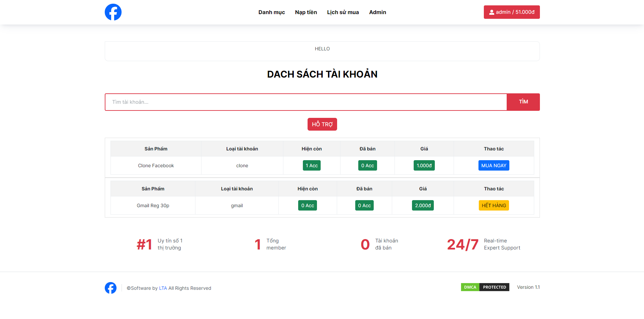Click the red 0 Acc sold badge for Clone Facebook

367,165
